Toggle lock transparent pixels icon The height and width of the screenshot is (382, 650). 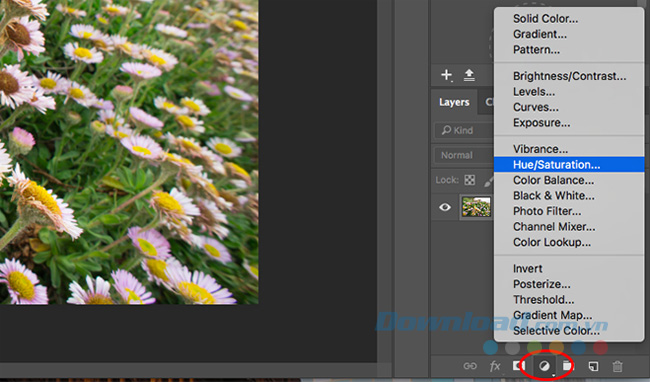tap(470, 180)
